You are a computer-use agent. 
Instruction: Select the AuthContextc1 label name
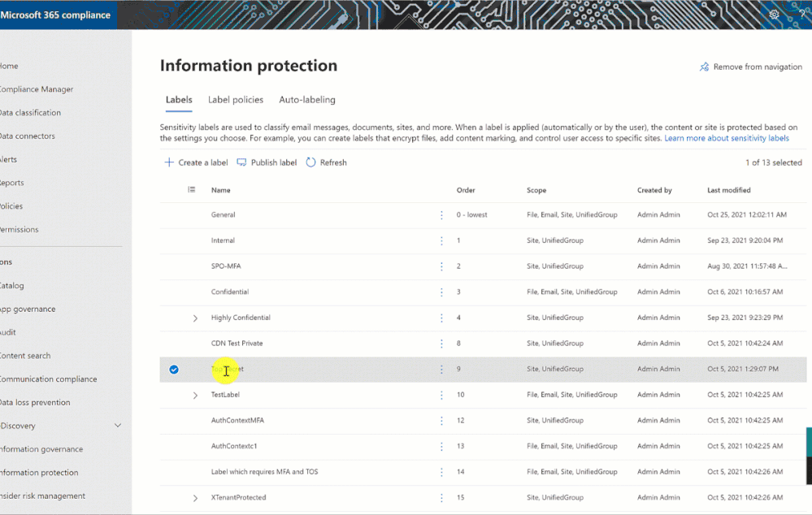point(234,446)
